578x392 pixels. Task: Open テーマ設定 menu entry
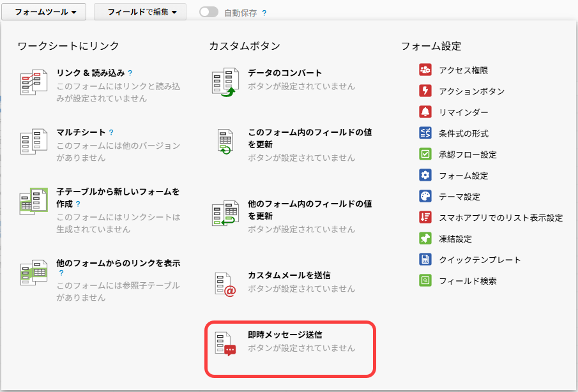pos(459,197)
